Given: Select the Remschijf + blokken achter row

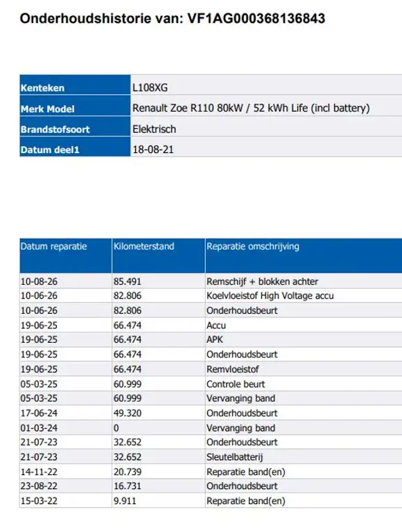Looking at the screenshot, I should 211,281.
